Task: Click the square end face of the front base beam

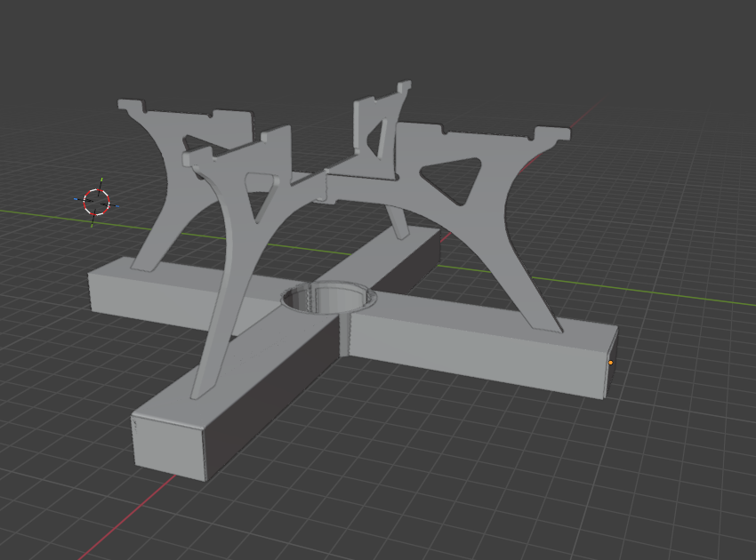Action: pyautogui.click(x=169, y=449)
